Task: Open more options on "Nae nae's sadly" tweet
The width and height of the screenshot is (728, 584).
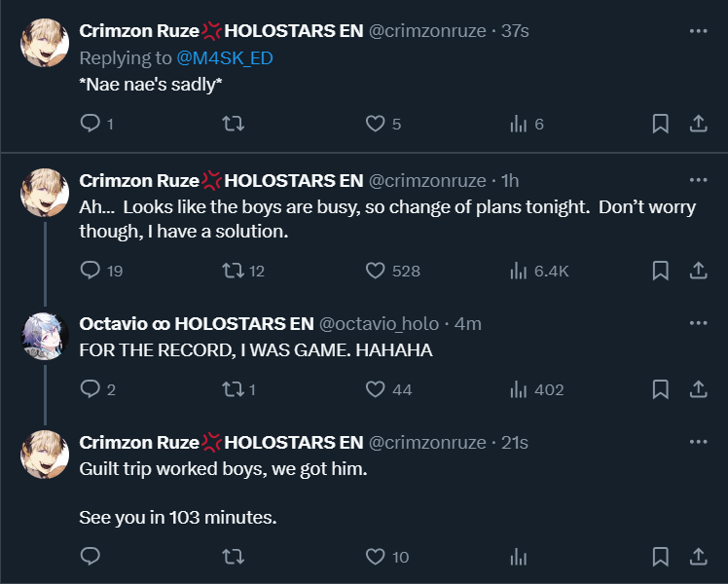Action: click(698, 31)
